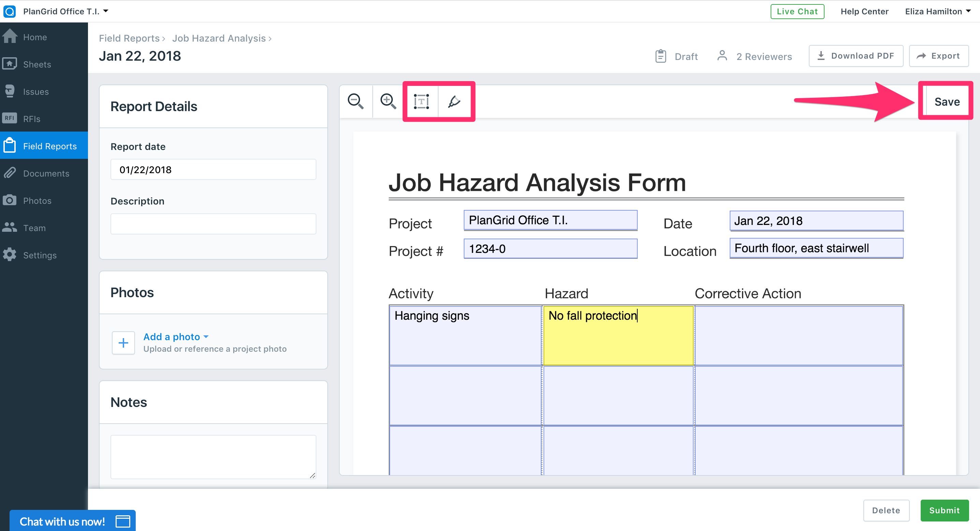Expand the Add a photo dropdown
Image resolution: width=980 pixels, height=531 pixels.
pyautogui.click(x=176, y=337)
